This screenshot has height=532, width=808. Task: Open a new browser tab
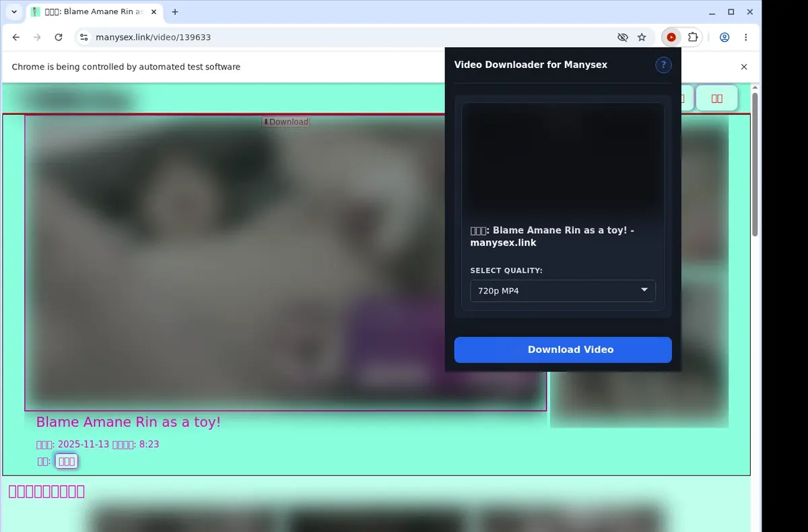pyautogui.click(x=175, y=12)
